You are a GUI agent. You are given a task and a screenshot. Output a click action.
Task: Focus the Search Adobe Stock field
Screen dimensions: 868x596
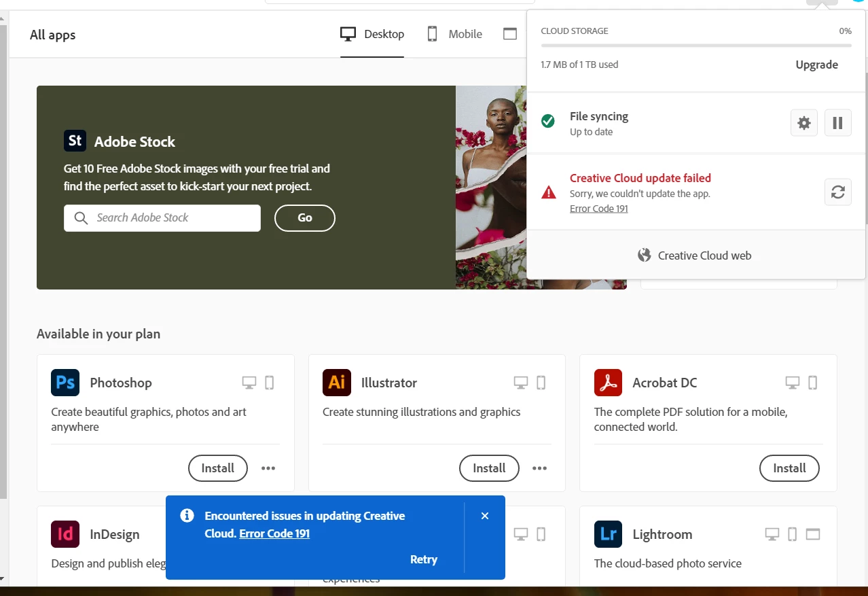[x=162, y=218]
